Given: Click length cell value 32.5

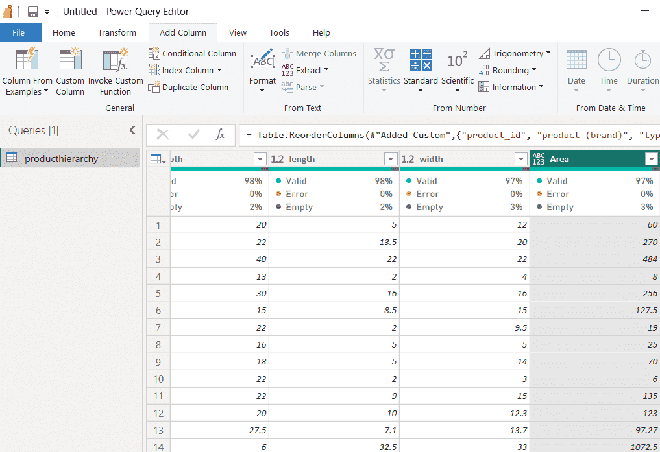Looking at the screenshot, I should pyautogui.click(x=334, y=446).
